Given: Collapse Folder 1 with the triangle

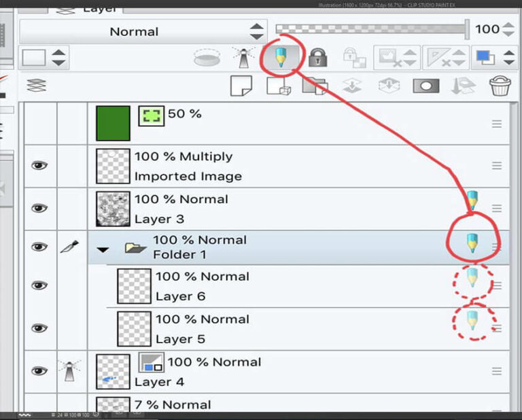Looking at the screenshot, I should [103, 249].
